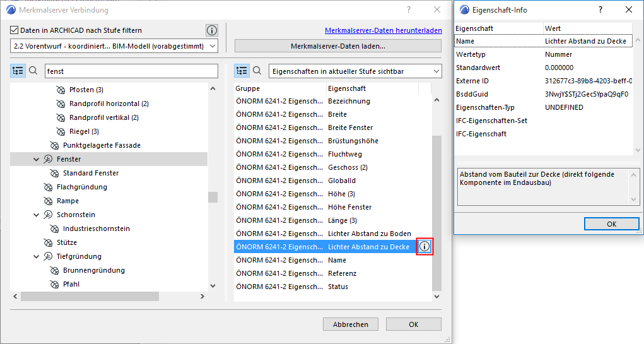Screen dimensions: 644x344
Task: Click search magnifier icon in left panel
Action: [33, 71]
